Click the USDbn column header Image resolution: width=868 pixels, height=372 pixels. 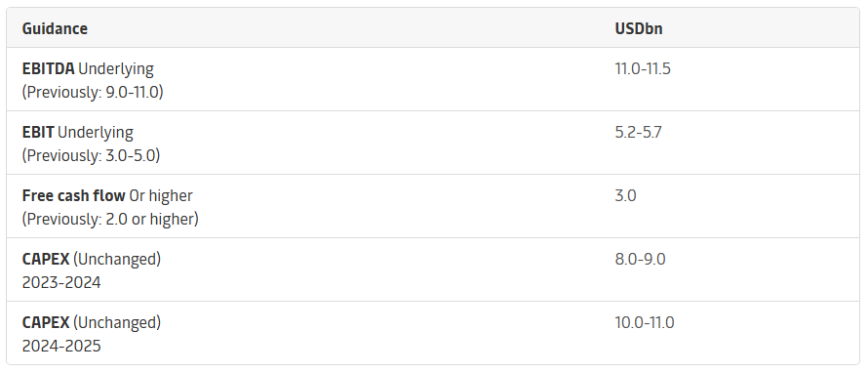click(639, 28)
